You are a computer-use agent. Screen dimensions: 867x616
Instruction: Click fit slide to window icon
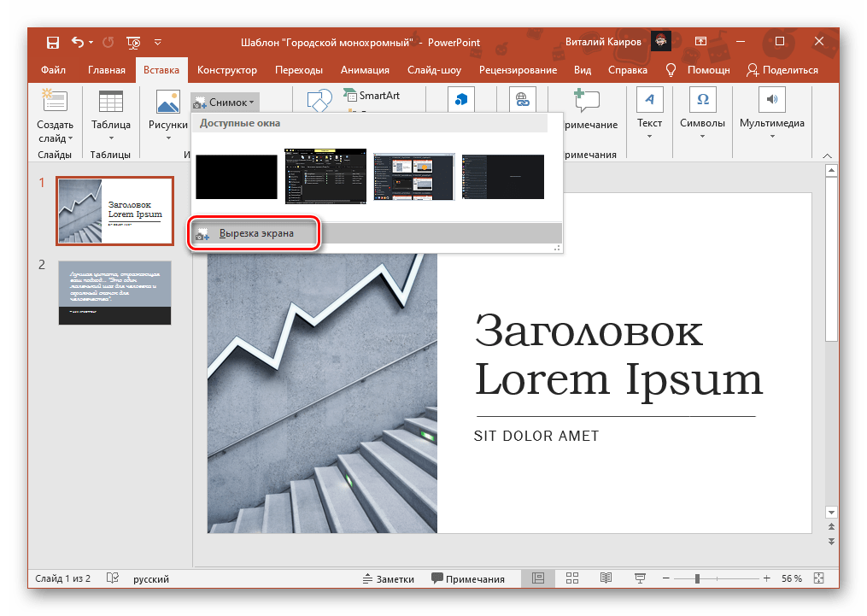819,578
